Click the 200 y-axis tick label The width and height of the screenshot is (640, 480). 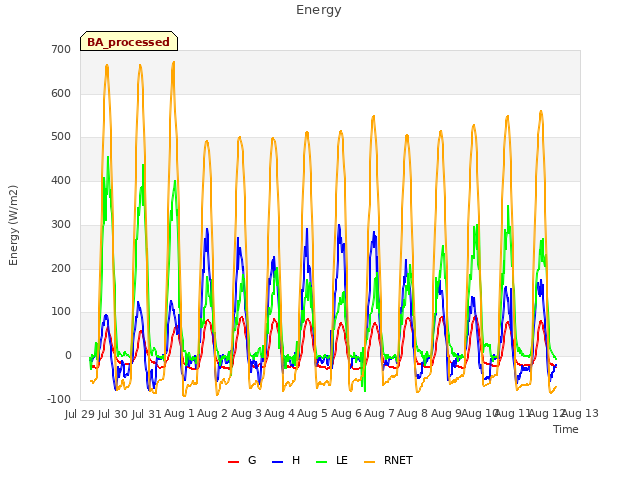pos(61,268)
